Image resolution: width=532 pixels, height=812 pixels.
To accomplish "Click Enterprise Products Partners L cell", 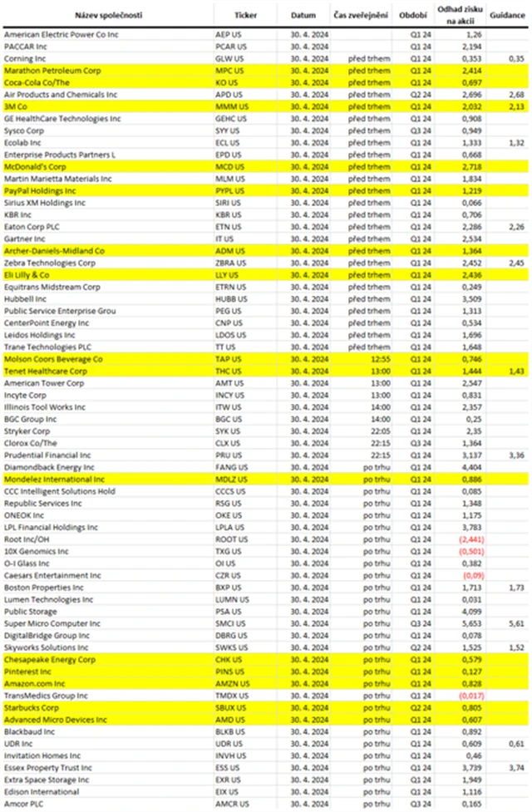I will 60,155.
